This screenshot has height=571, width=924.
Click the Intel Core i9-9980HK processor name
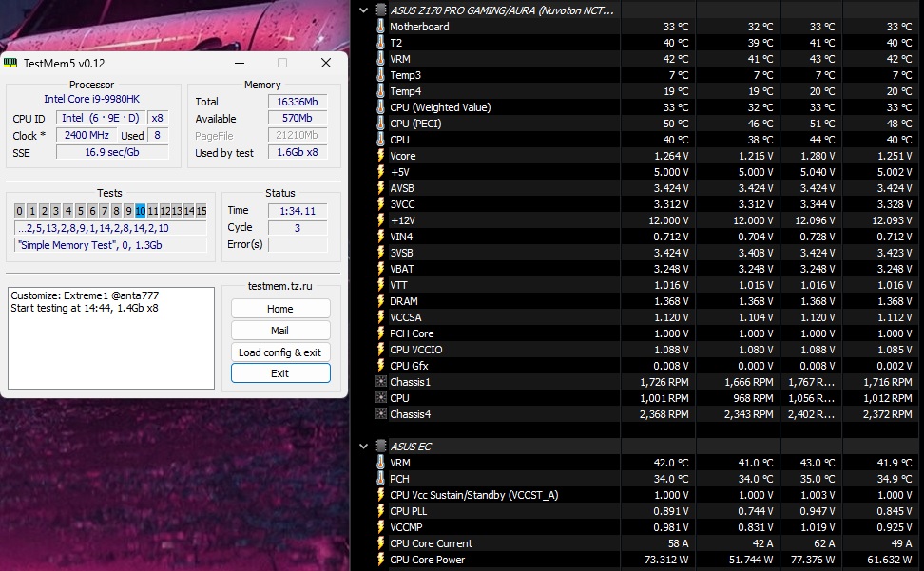[91, 99]
